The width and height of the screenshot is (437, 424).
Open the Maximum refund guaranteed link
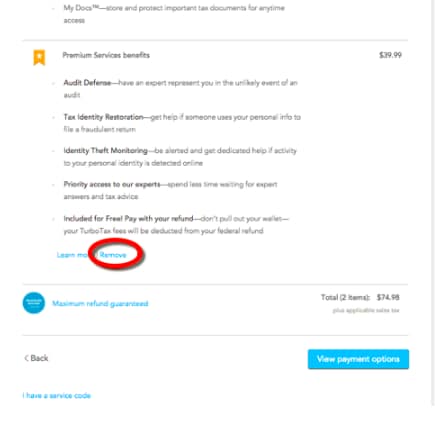tap(100, 303)
